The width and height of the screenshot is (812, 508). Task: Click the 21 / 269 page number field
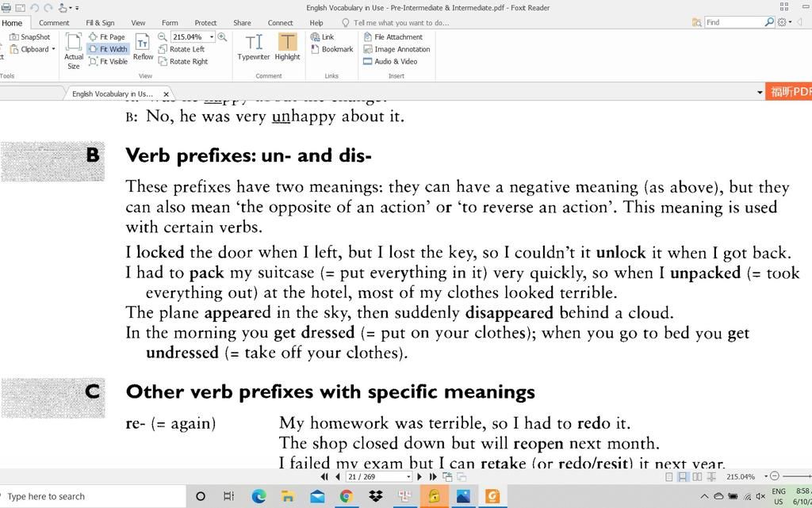coord(375,476)
